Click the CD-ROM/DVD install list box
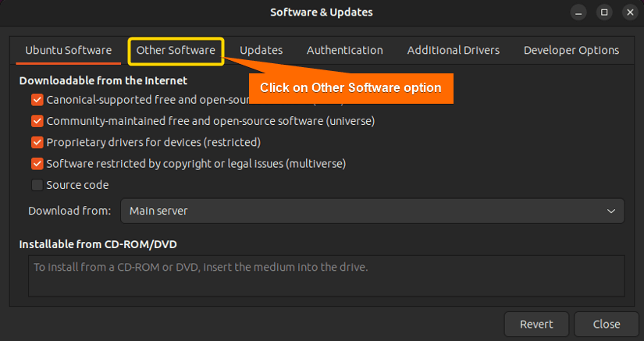Viewport: 644px width, 341px height. click(x=326, y=275)
